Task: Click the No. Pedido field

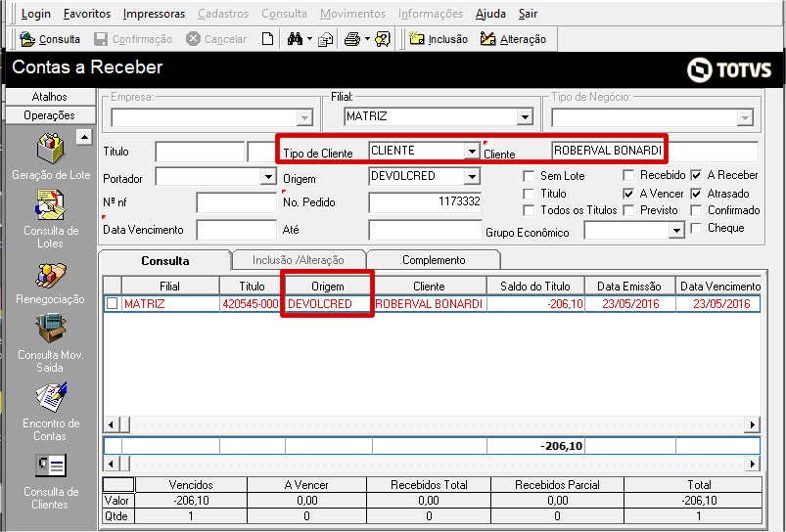Action: pos(425,202)
